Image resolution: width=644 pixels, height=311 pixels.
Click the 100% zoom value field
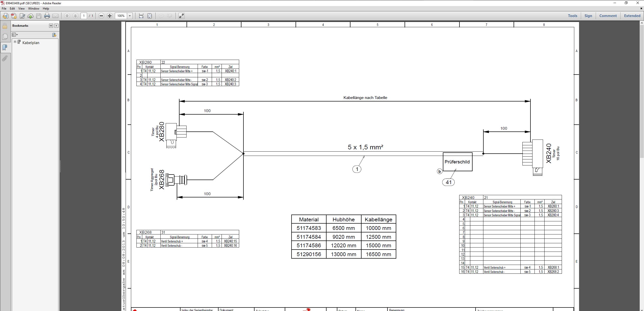[x=121, y=16]
